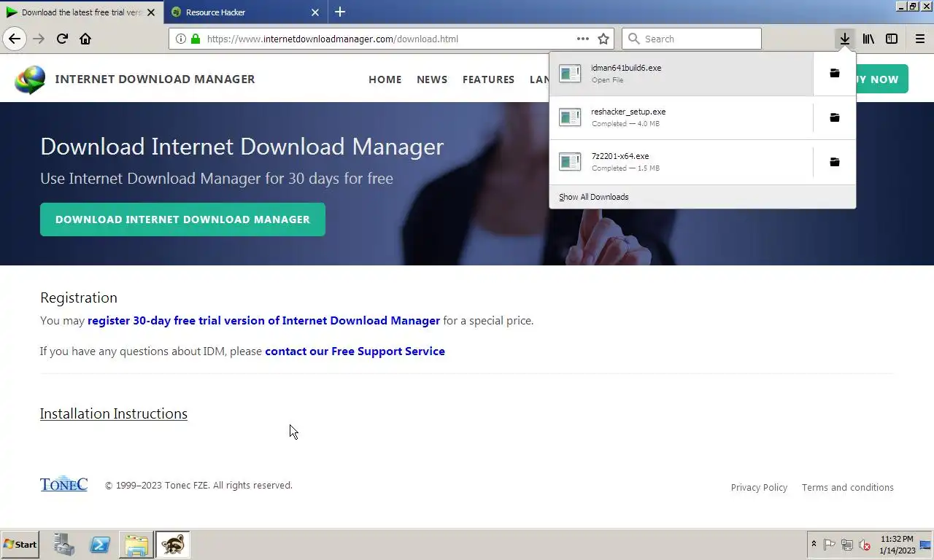934x560 pixels.
Task: Bookmark this page with star icon
Action: pyautogui.click(x=603, y=39)
